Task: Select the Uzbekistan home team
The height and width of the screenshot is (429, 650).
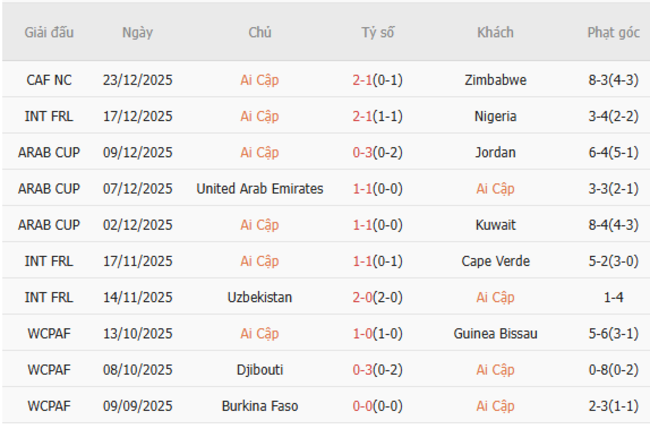Action: (x=260, y=297)
